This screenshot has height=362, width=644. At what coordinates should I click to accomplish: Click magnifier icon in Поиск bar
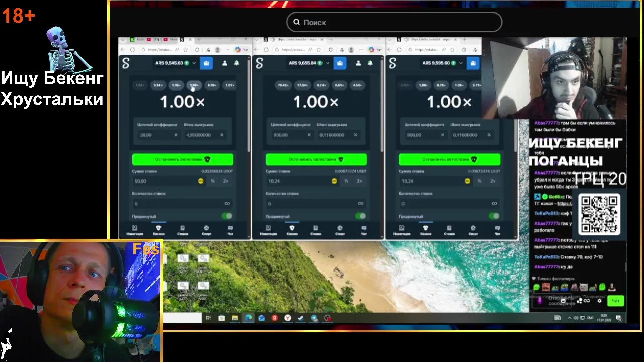click(296, 22)
